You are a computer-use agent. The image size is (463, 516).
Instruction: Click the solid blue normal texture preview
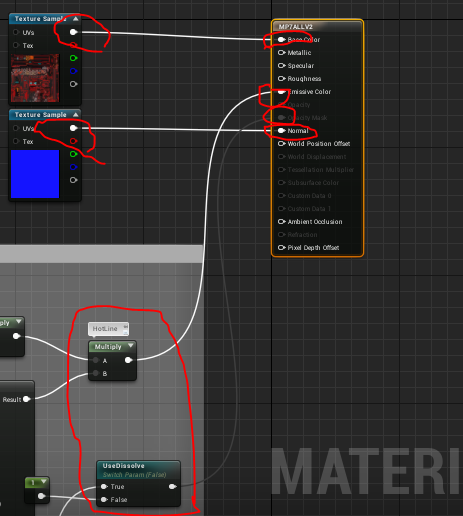35,174
